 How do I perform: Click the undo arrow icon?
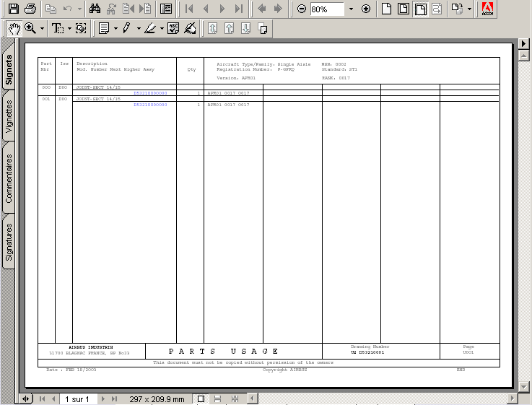68,9
